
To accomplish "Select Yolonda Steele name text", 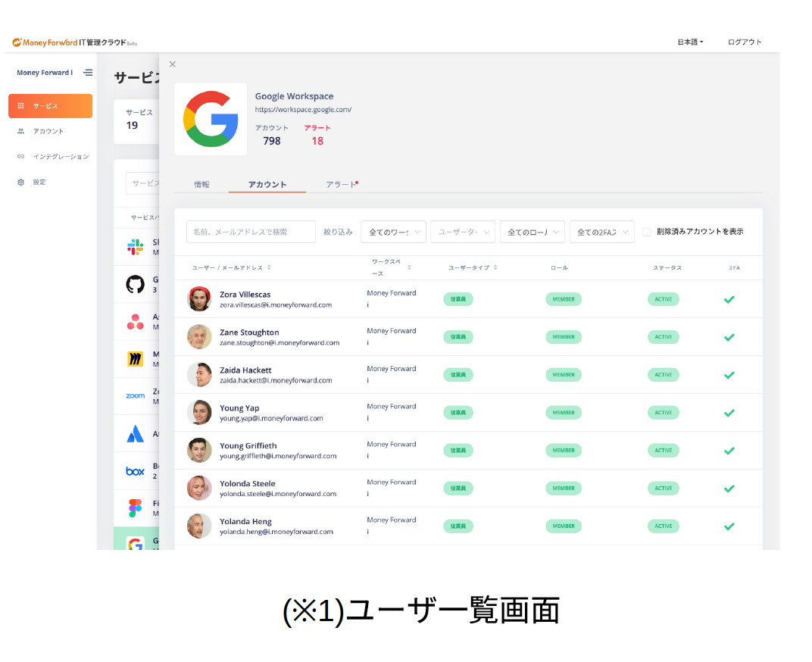I will [248, 483].
